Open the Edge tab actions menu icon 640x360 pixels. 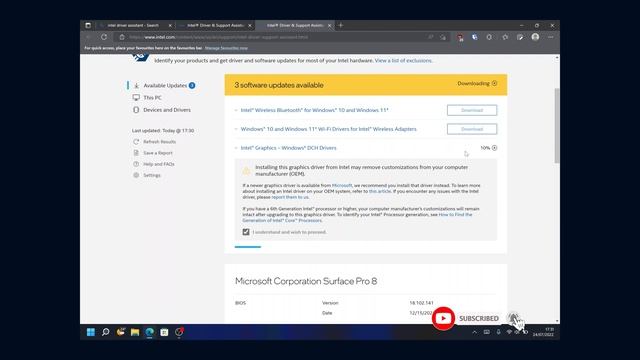[x=88, y=25]
